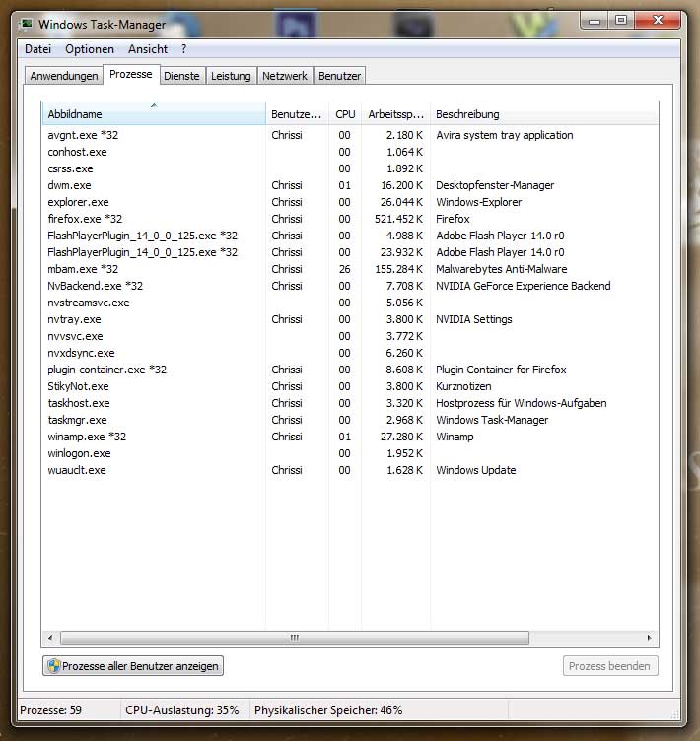Click the 'Prozess beenden' button

[610, 666]
